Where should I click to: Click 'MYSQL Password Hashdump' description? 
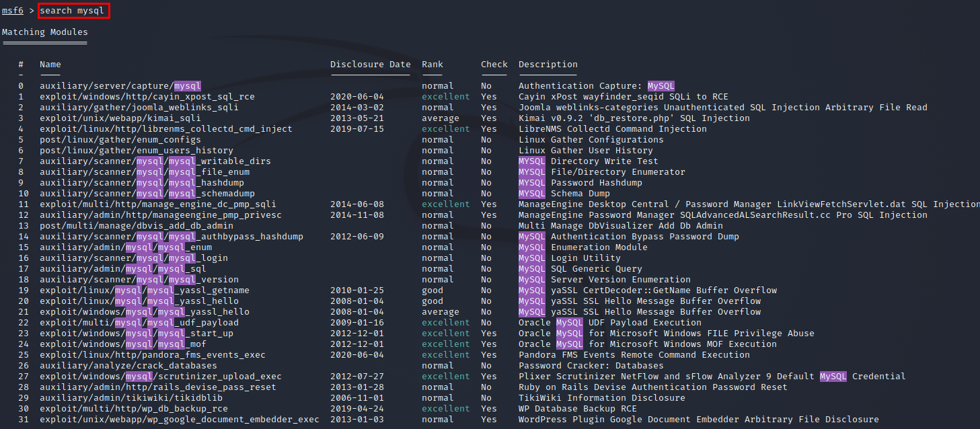tap(580, 183)
